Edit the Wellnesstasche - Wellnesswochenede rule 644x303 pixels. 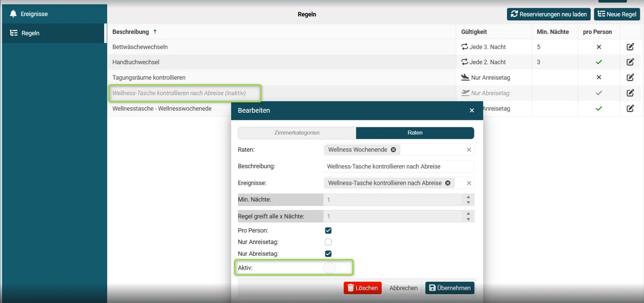(630, 108)
